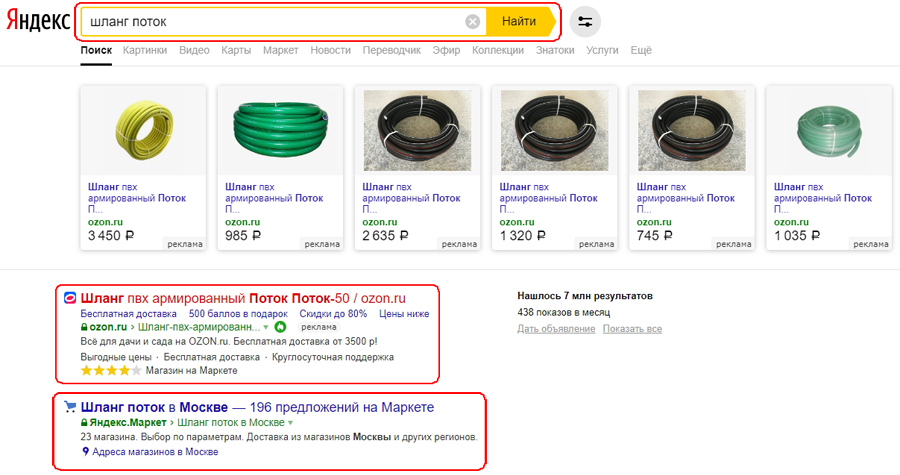Click the map pin icon beside Адреса магазинов
This screenshot has height=475, width=900.
[86, 451]
